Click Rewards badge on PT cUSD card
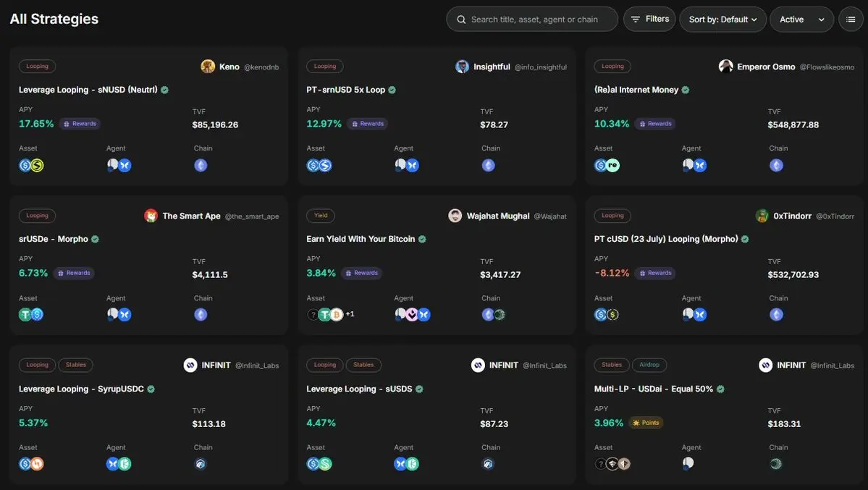Viewport: 868px width, 490px height. [655, 273]
